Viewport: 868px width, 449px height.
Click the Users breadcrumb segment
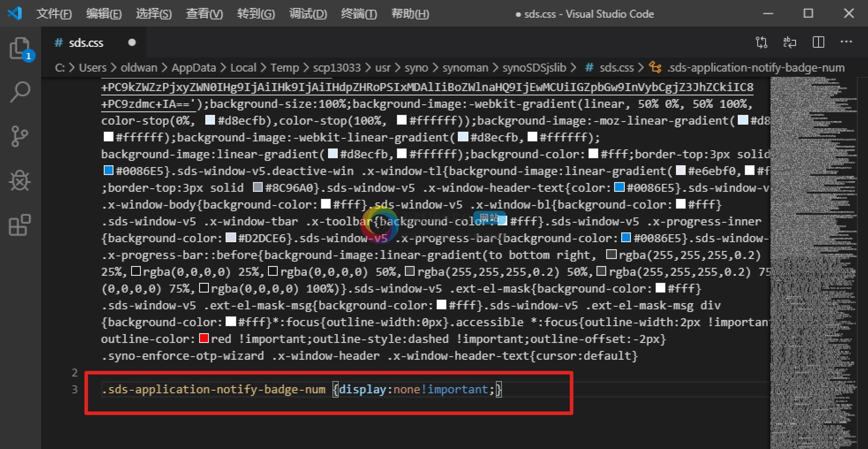(x=93, y=68)
